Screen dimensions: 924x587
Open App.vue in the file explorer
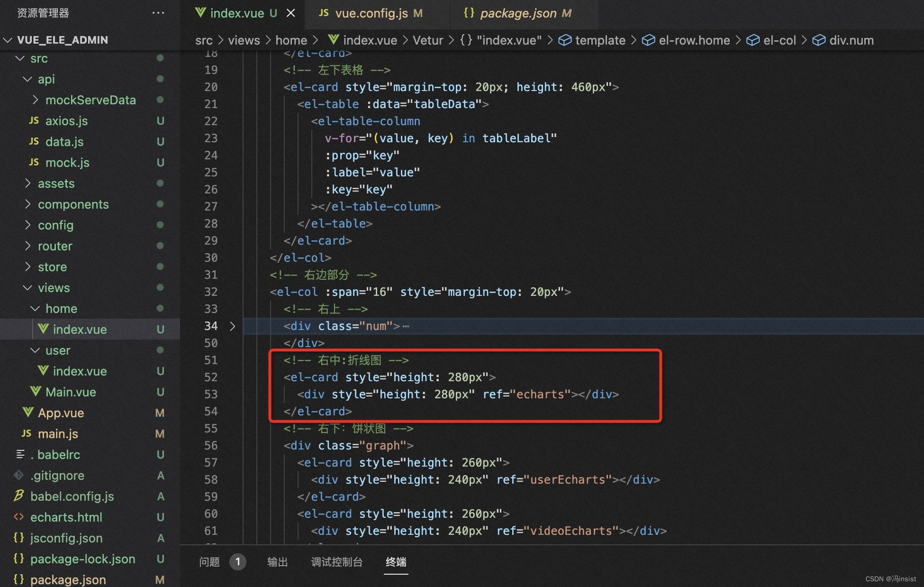(x=61, y=413)
